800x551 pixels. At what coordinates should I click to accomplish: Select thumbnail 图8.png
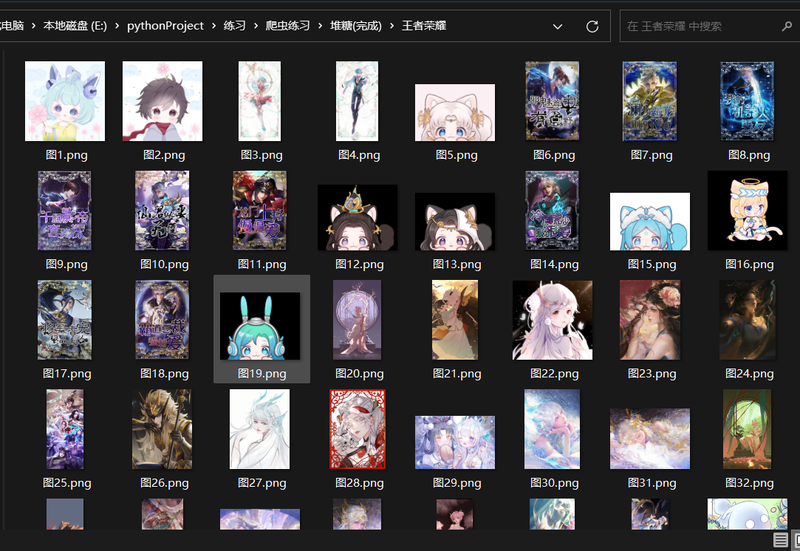point(747,101)
